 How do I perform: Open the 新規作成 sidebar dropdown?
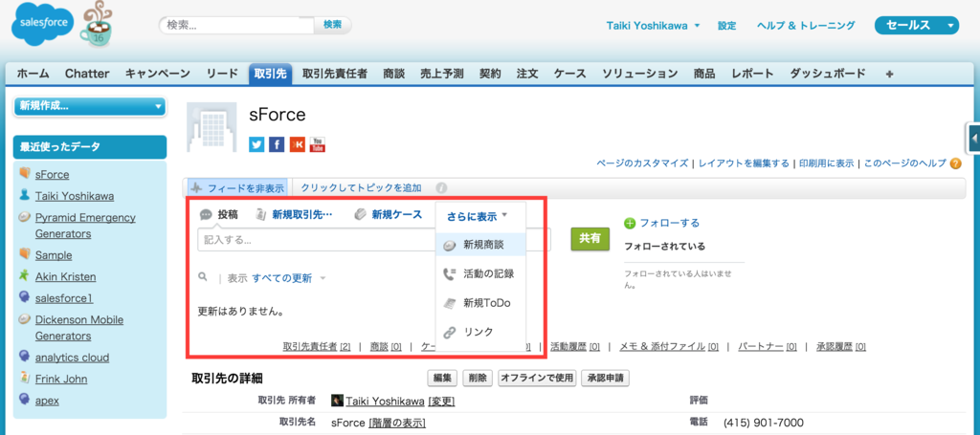click(89, 106)
